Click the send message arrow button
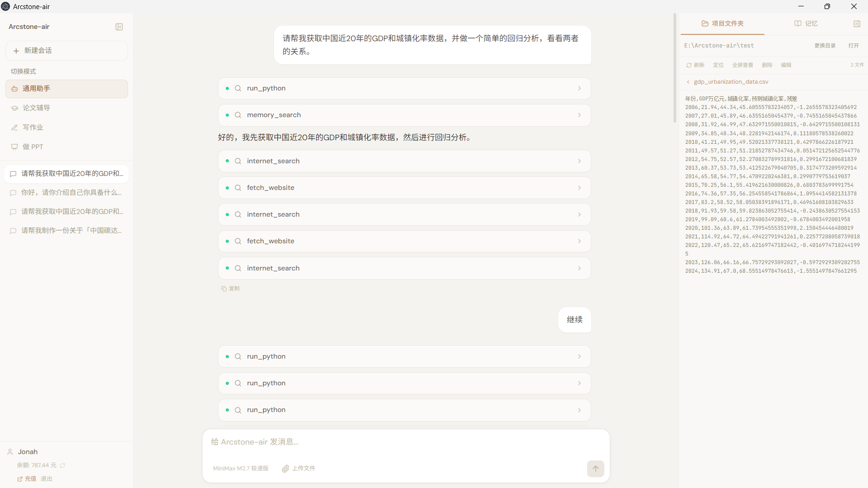Image resolution: width=868 pixels, height=488 pixels. pos(595,469)
